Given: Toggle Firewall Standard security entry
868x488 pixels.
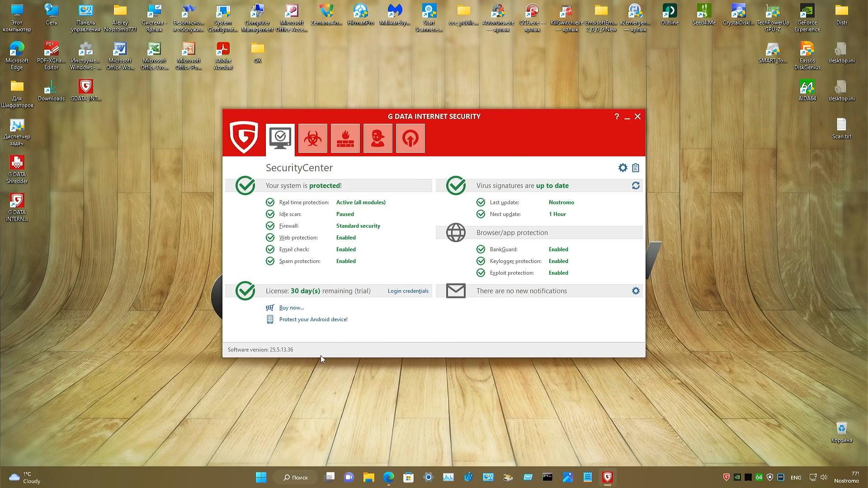Looking at the screenshot, I should 358,226.
